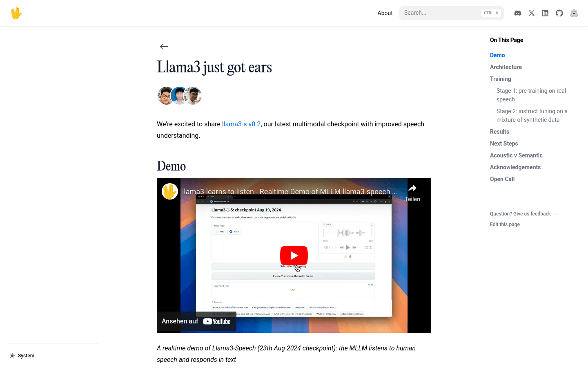Go to Stage 2 instruct tuning section
Image resolution: width=588 pixels, height=368 pixels.
click(x=532, y=115)
